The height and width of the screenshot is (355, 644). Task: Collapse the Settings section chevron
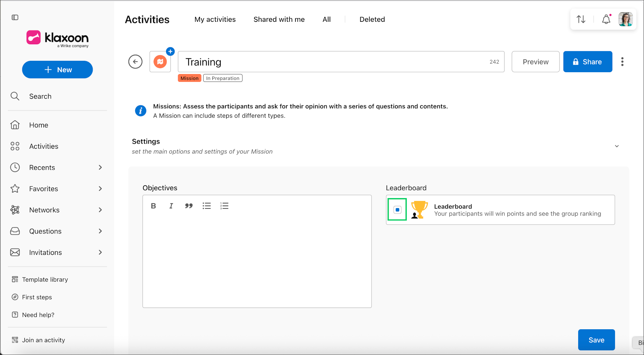click(617, 146)
